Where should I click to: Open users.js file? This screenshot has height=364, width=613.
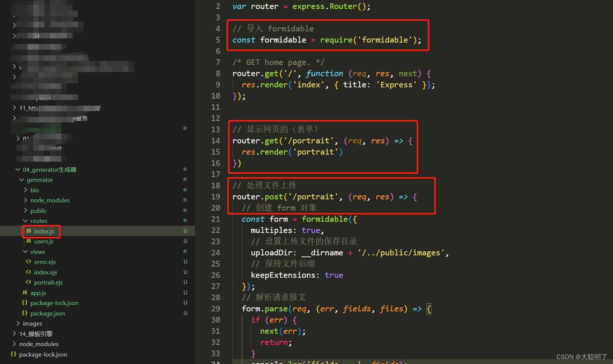coord(44,242)
